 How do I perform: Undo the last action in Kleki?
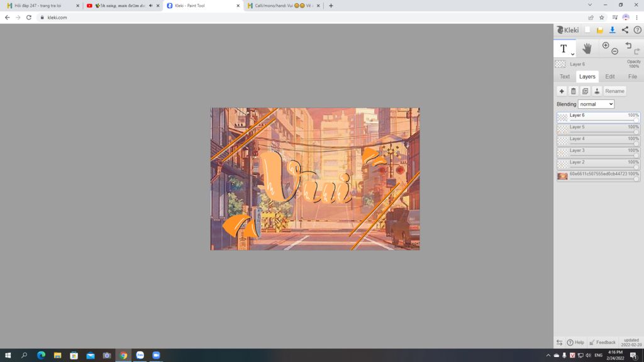tap(628, 45)
